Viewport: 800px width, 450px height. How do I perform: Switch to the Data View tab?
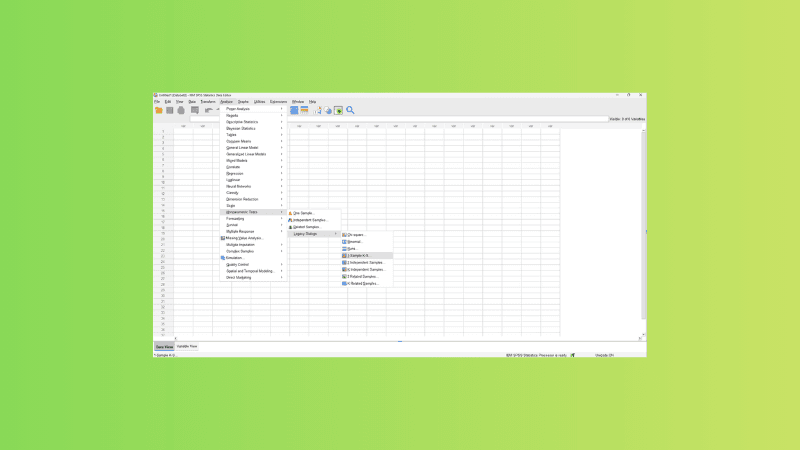[x=164, y=346]
